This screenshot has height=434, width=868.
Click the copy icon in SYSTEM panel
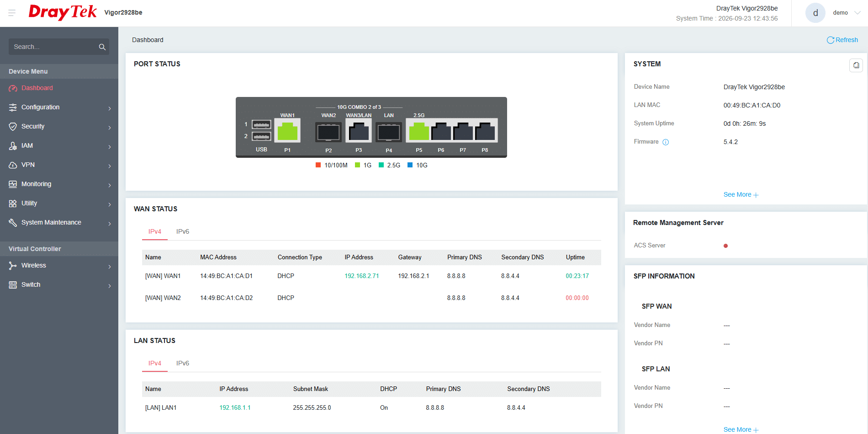click(x=856, y=65)
